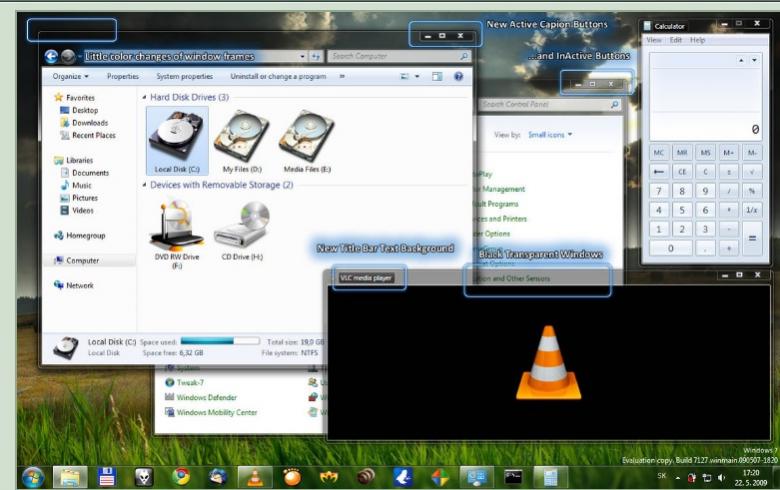This screenshot has width=780, height=490.
Task: Click the 0 key on Calculator
Action: pyautogui.click(x=670, y=248)
